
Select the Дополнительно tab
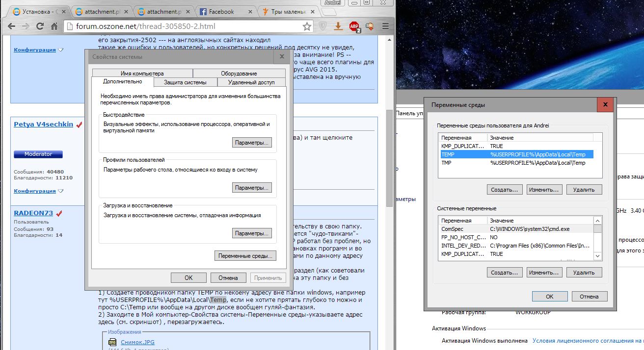(123, 82)
